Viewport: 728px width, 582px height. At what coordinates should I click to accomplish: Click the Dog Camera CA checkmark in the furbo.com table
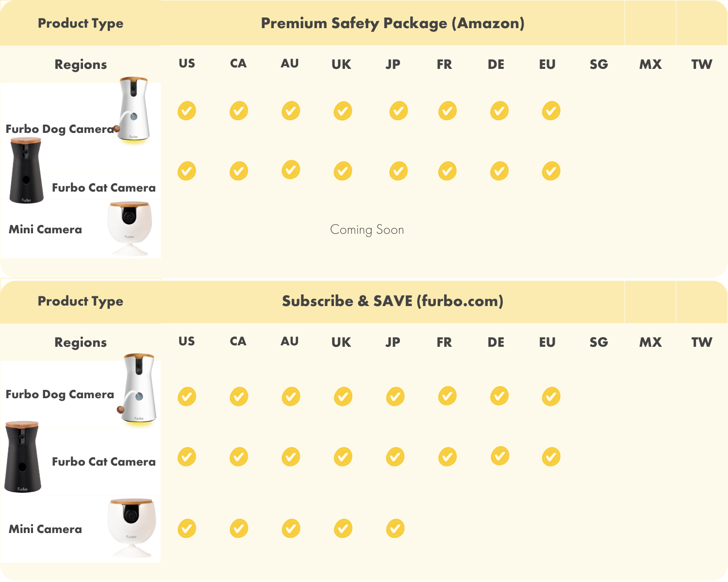click(239, 396)
